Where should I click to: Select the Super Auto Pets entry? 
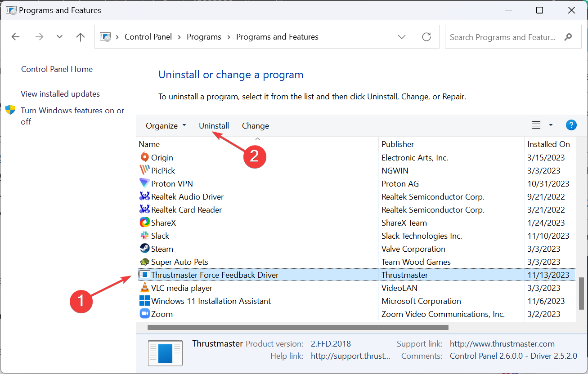pyautogui.click(x=180, y=262)
